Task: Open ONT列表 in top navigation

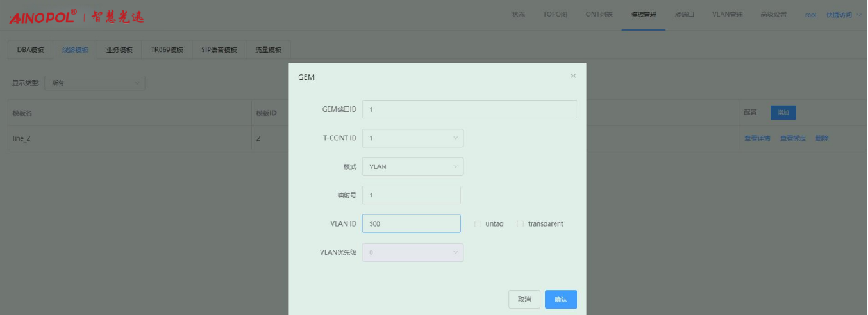Action: tap(599, 15)
